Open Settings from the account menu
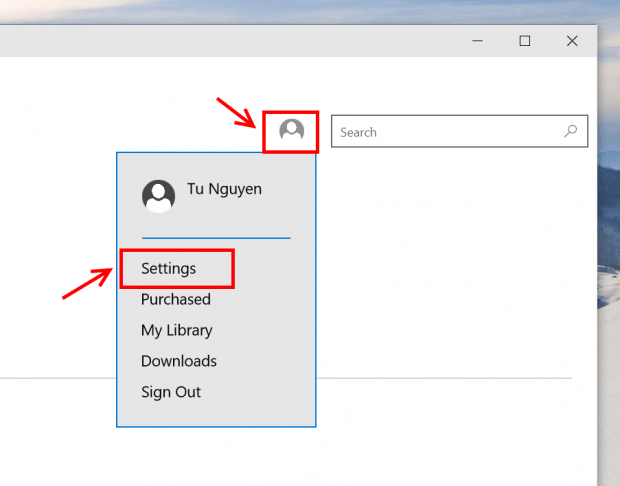This screenshot has height=486, width=620. (x=168, y=269)
